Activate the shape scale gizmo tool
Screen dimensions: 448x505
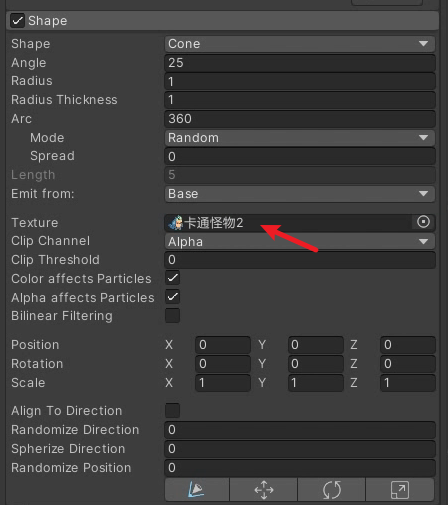click(400, 489)
